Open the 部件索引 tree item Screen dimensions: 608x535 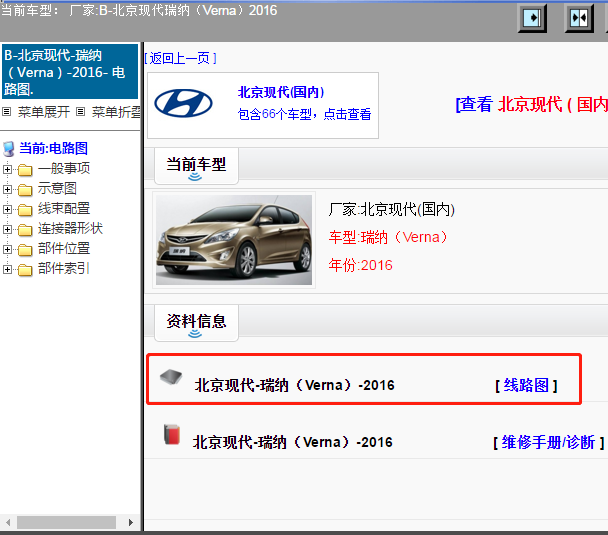(64, 268)
